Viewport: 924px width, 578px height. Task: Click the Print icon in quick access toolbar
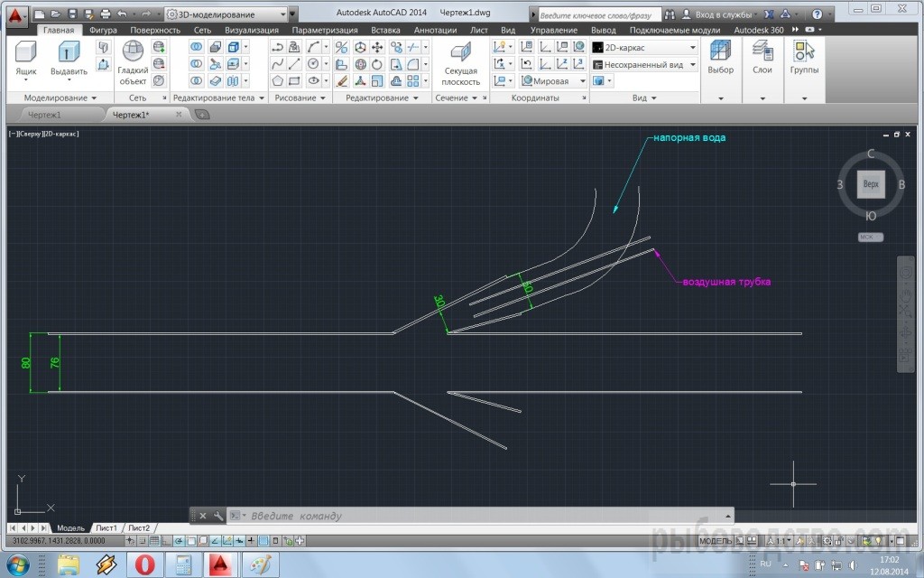click(x=105, y=14)
